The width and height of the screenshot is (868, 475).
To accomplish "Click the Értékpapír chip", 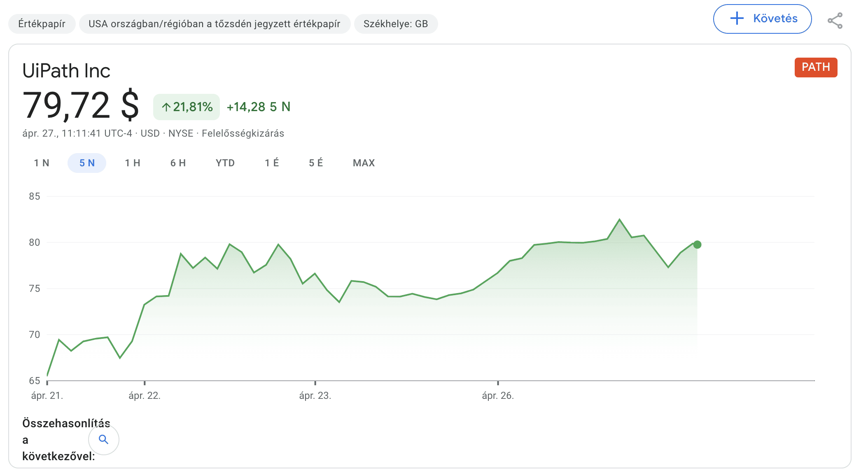I will click(42, 24).
